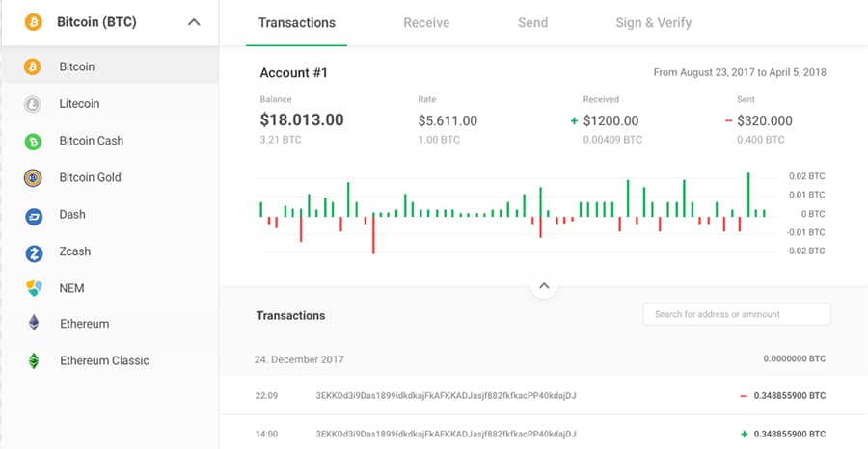Open Bitcoin Gold via its icon

[33, 178]
